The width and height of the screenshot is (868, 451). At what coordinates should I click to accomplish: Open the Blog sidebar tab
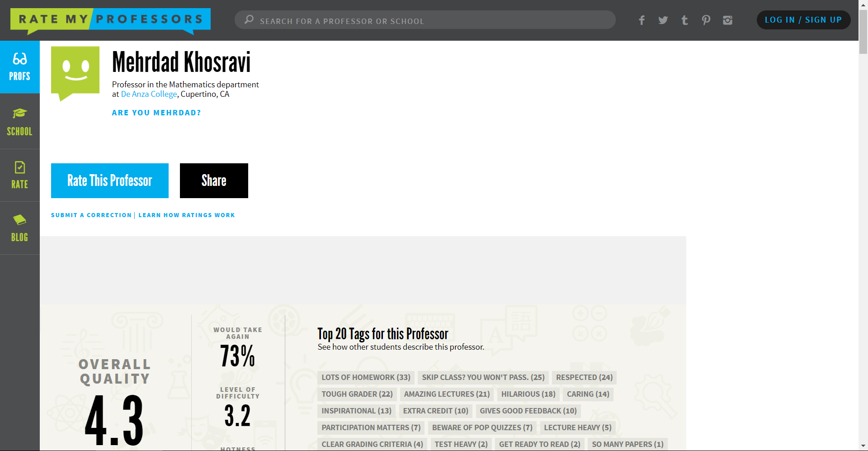coord(20,228)
